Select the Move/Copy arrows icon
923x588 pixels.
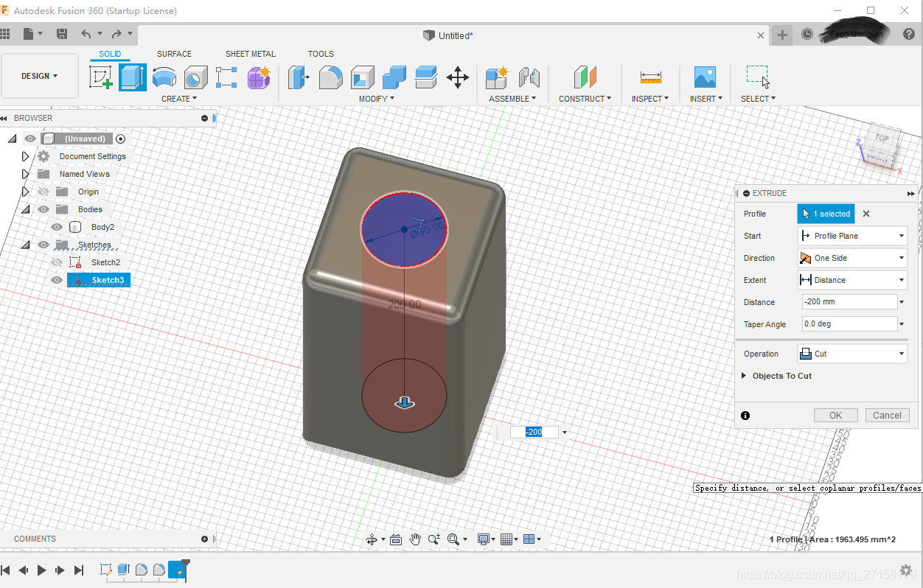tap(458, 77)
